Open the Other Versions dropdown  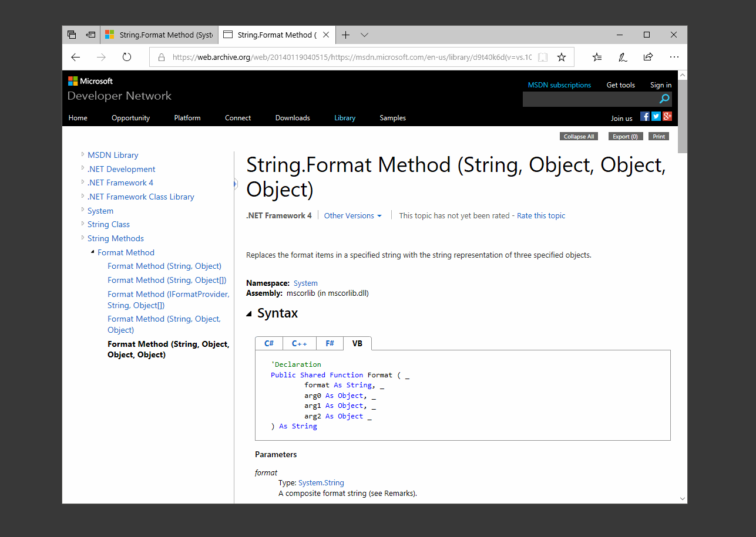tap(352, 215)
